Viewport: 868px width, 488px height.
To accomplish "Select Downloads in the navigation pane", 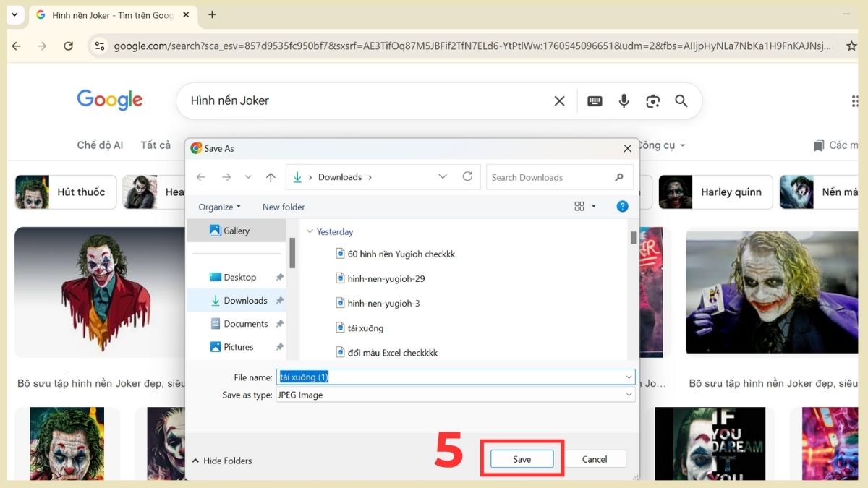I will click(x=245, y=300).
